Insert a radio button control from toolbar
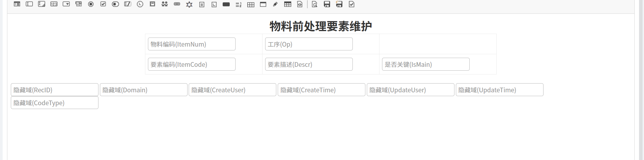 coord(91,4)
